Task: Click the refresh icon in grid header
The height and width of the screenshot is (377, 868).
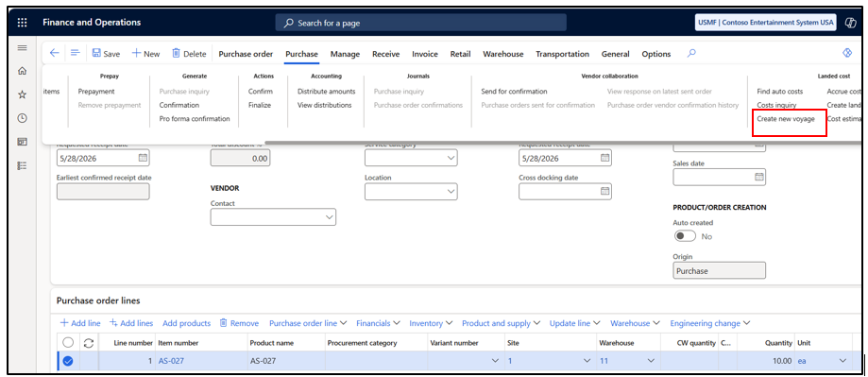Action: click(89, 343)
